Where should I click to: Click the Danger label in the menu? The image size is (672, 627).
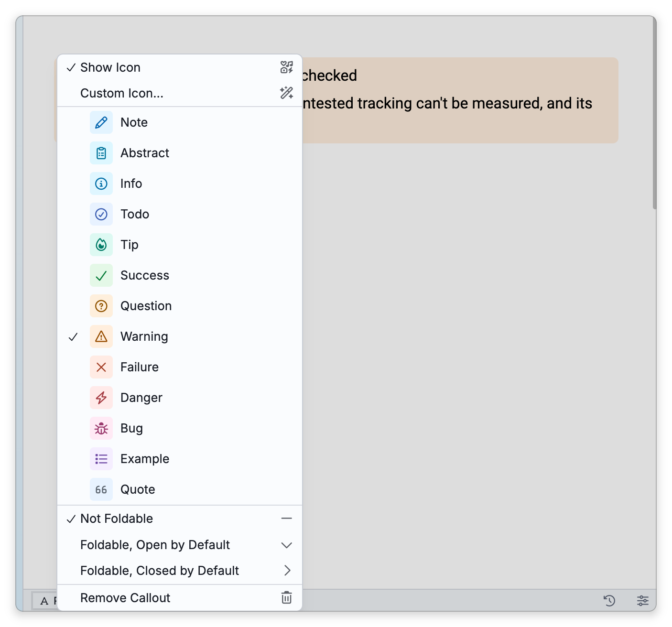click(x=141, y=398)
